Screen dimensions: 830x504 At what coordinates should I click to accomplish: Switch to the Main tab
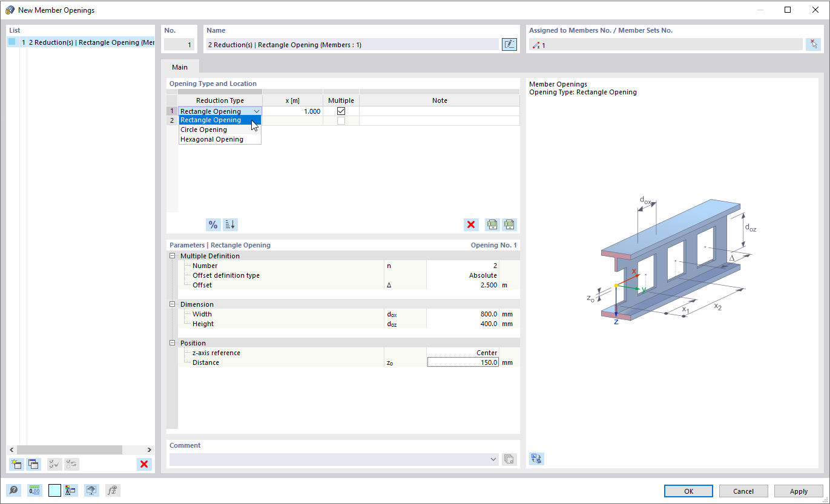[x=180, y=67]
